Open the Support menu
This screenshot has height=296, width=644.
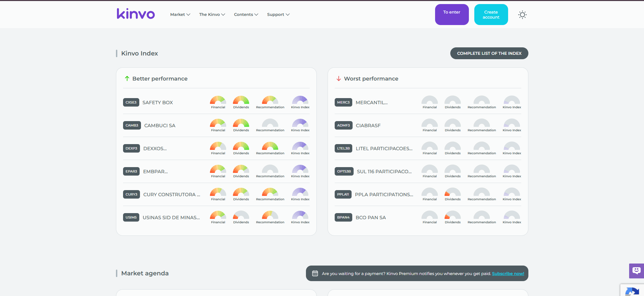(x=278, y=15)
